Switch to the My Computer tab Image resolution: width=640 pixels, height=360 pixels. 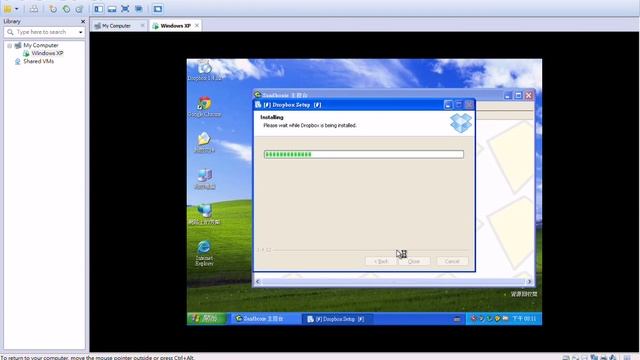click(116, 26)
